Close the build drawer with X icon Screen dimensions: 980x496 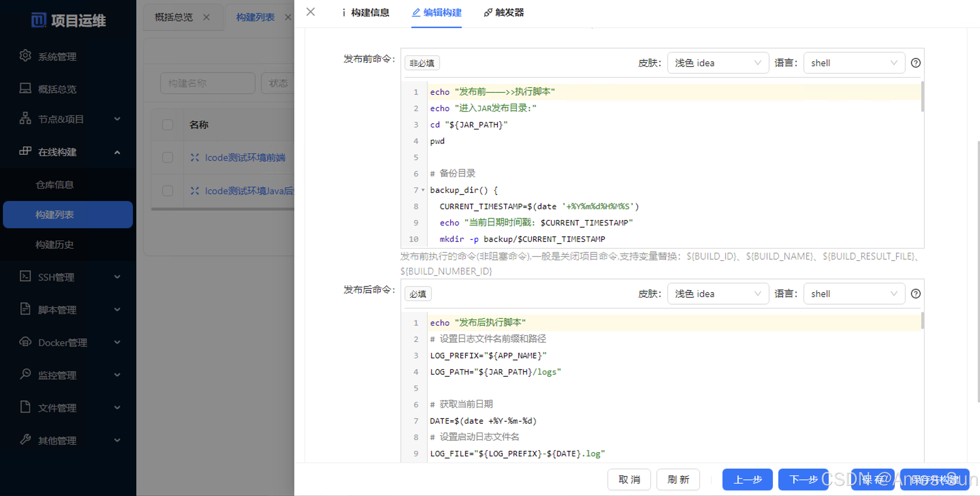(x=311, y=12)
